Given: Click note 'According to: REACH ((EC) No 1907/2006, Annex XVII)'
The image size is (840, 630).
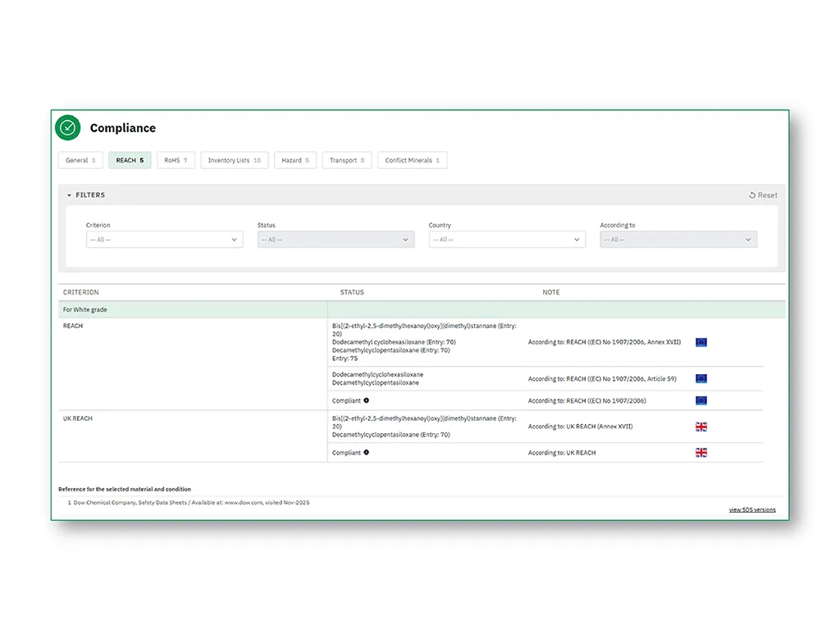Looking at the screenshot, I should click(605, 342).
